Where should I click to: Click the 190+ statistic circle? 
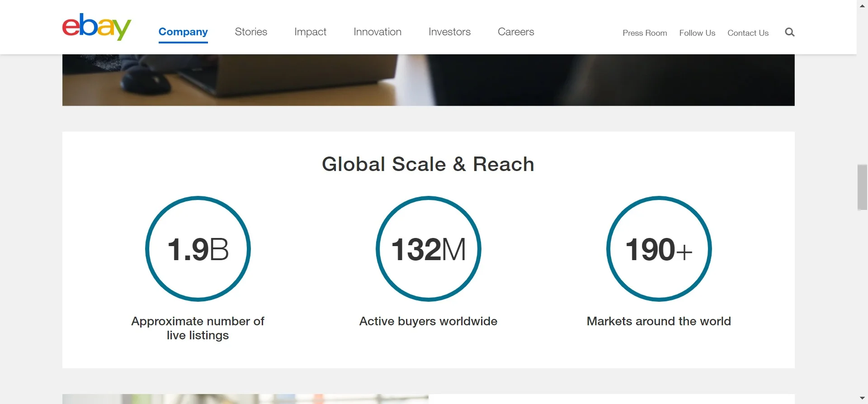pos(659,249)
